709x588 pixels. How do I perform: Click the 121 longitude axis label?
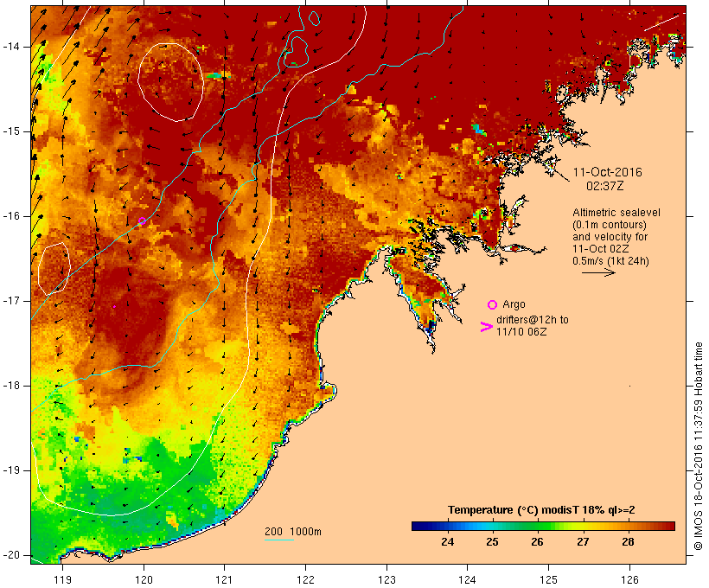(224, 580)
